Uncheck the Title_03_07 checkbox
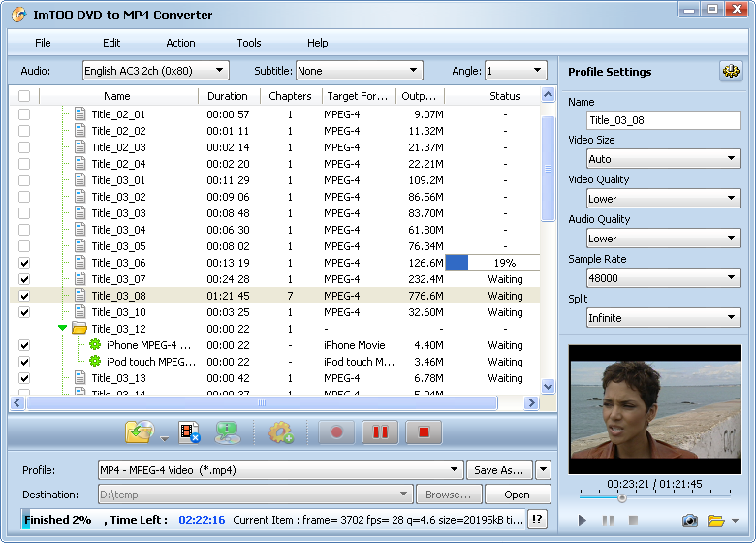The width and height of the screenshot is (756, 543). (x=24, y=279)
